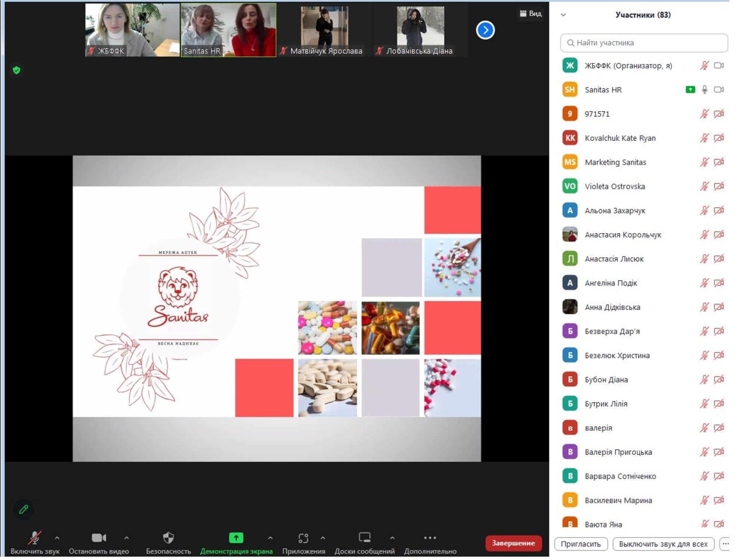Click the green encryption shield icon

coord(16,70)
